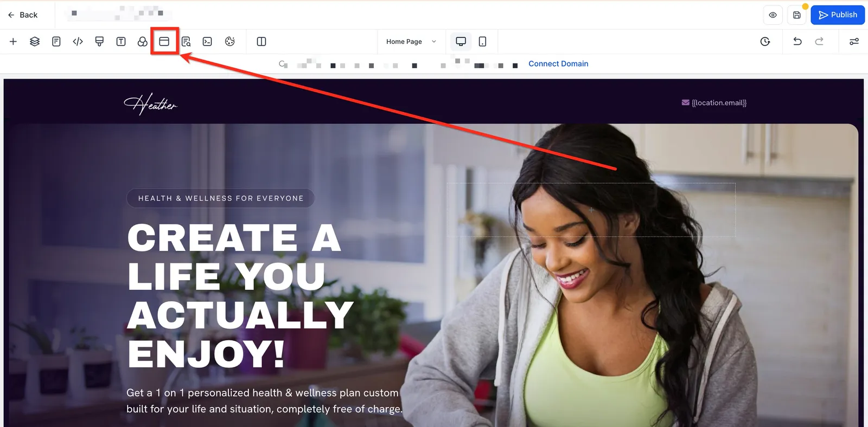Viewport: 868px width, 427px height.
Task: Click the save disk icon
Action: pos(796,15)
